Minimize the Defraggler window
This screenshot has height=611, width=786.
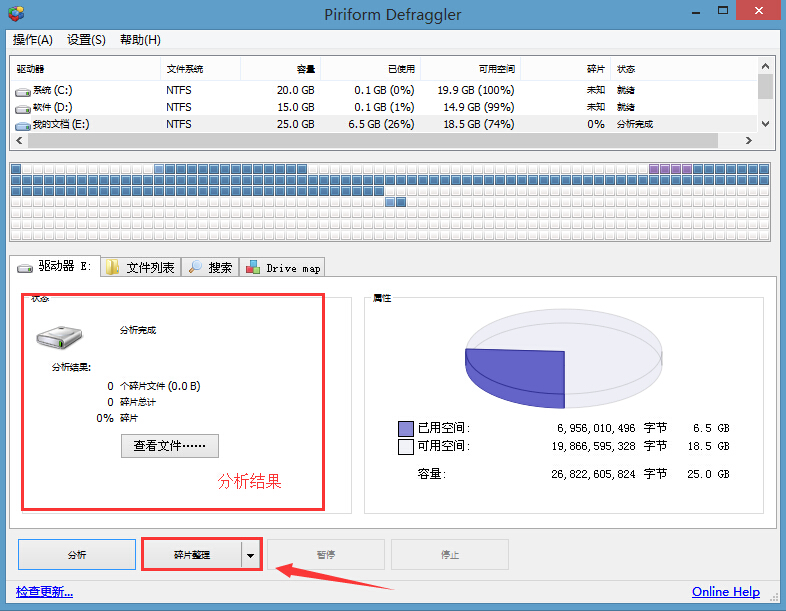tap(696, 11)
